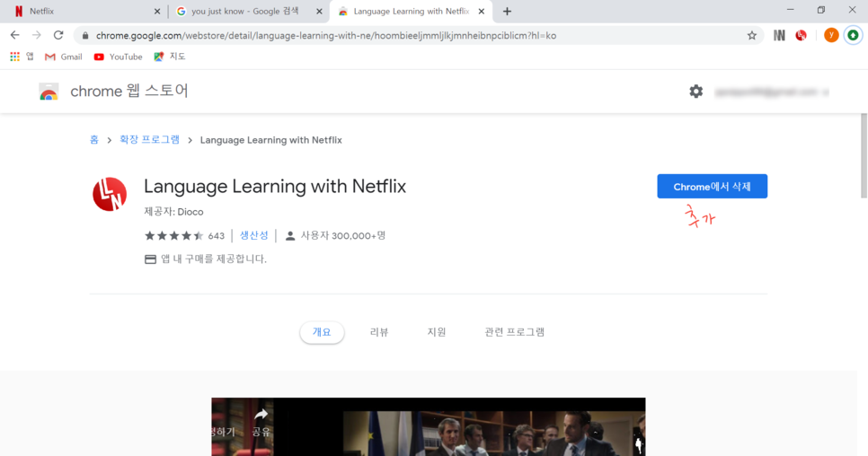
Task: Open the signed-in account email dropdown
Action: coord(772,92)
